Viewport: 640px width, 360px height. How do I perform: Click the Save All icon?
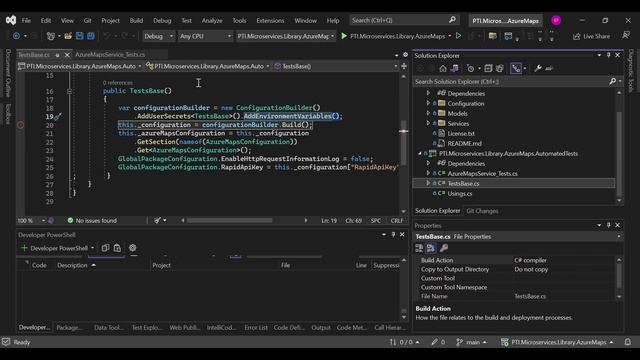(x=91, y=36)
